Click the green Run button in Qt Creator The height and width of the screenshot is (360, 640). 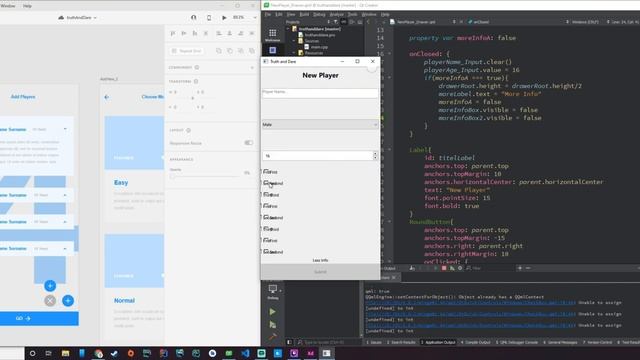pyautogui.click(x=272, y=312)
